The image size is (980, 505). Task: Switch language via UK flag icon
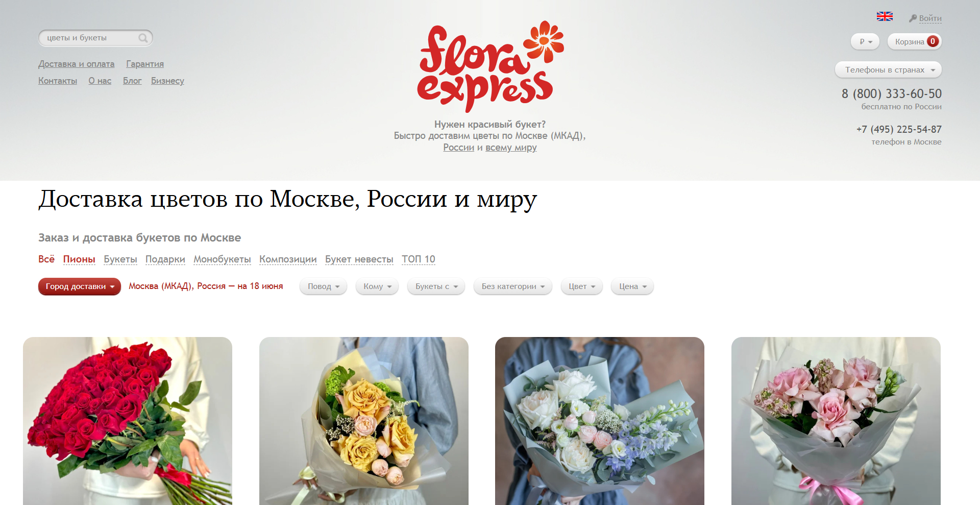(885, 16)
